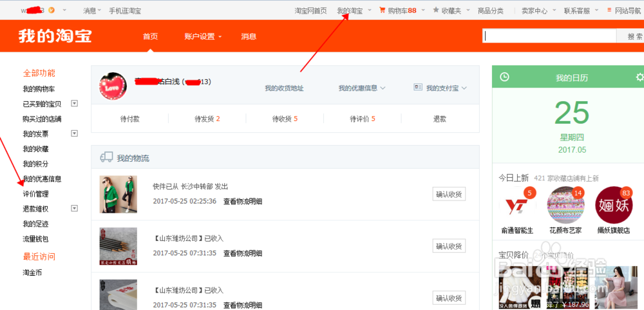Open the 我的优惠信息 dropdown in profile card
Screen dimensions: 644x310
point(362,88)
